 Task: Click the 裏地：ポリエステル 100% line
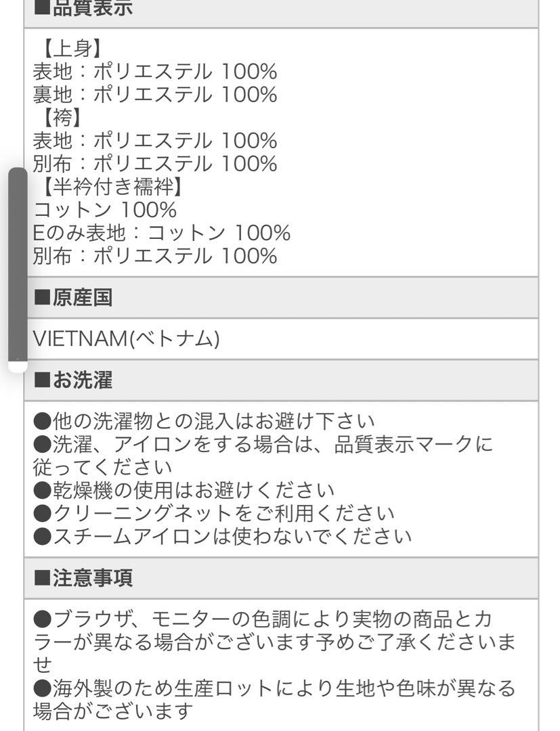[155, 94]
